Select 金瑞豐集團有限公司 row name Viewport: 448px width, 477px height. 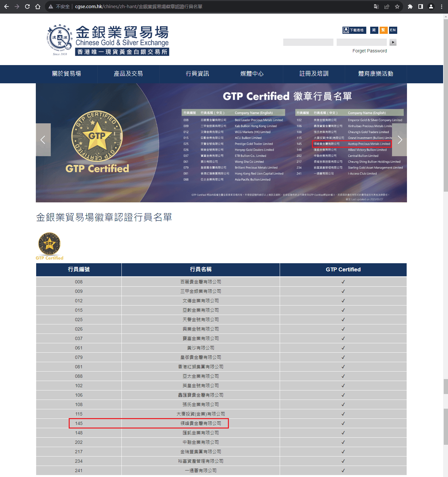pyautogui.click(x=201, y=452)
